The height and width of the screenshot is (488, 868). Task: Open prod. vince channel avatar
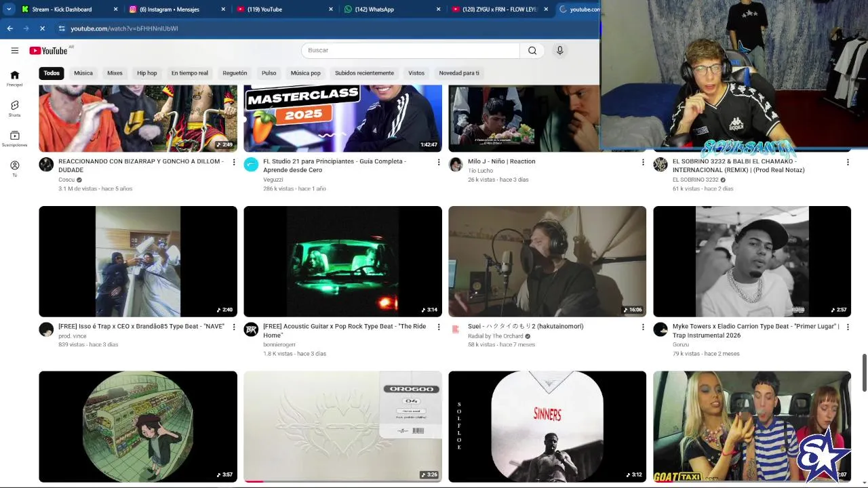(x=46, y=329)
